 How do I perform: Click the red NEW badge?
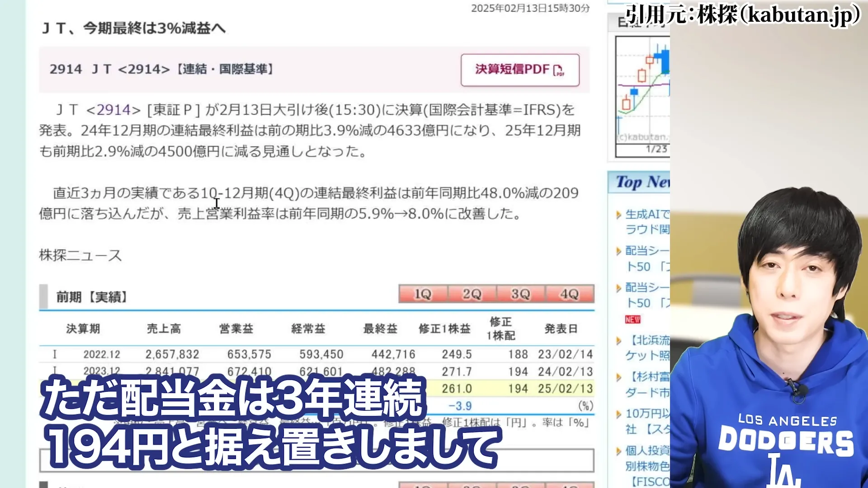632,319
